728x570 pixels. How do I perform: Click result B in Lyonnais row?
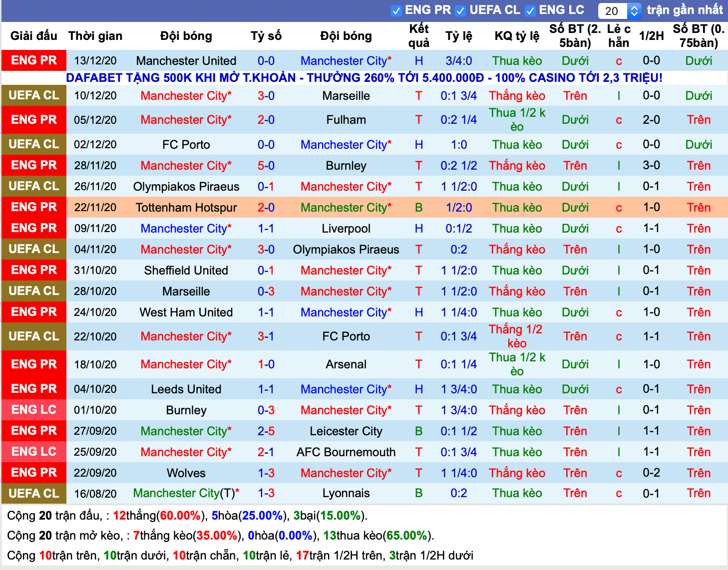coord(419,493)
